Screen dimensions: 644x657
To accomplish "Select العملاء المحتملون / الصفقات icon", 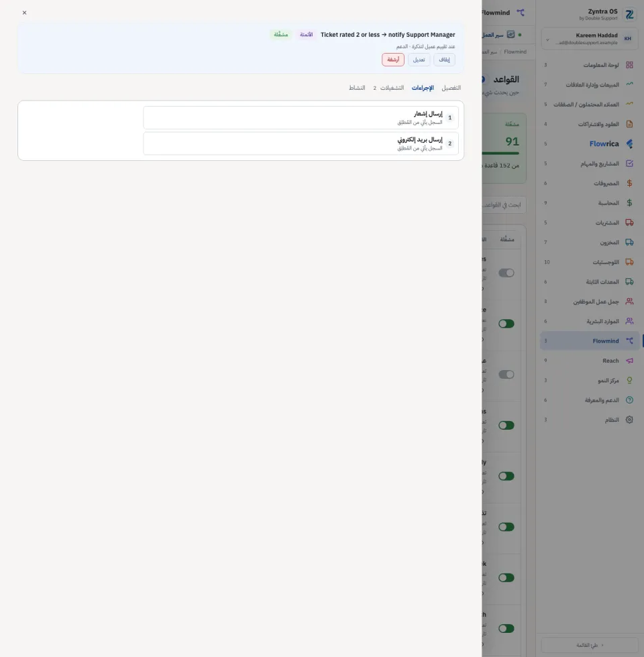I will 629,104.
